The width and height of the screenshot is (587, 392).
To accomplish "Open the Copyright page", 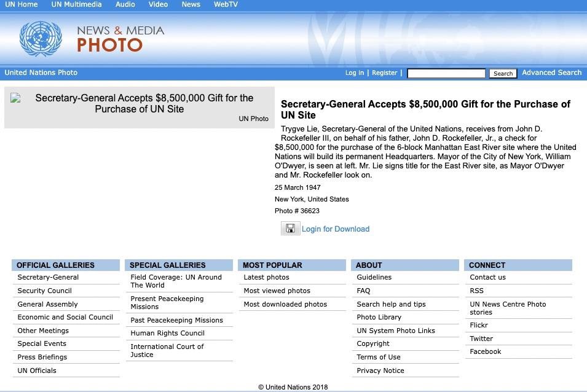I will (x=373, y=343).
